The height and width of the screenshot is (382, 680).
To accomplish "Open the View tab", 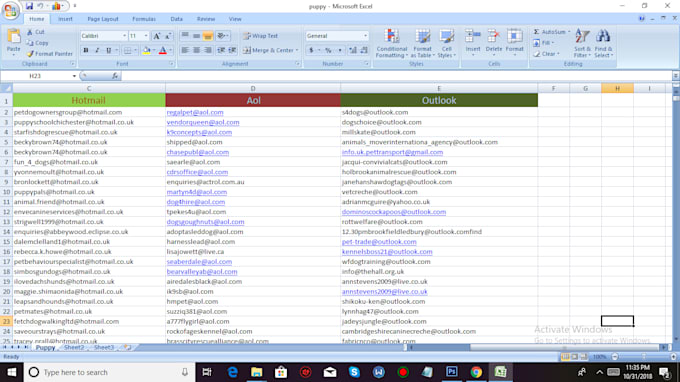I will point(235,19).
